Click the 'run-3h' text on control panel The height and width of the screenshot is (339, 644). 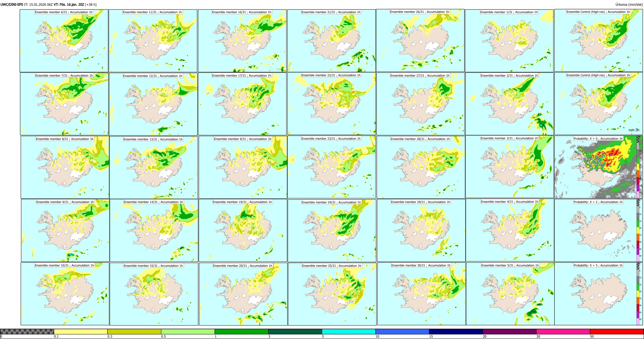coord(633,130)
